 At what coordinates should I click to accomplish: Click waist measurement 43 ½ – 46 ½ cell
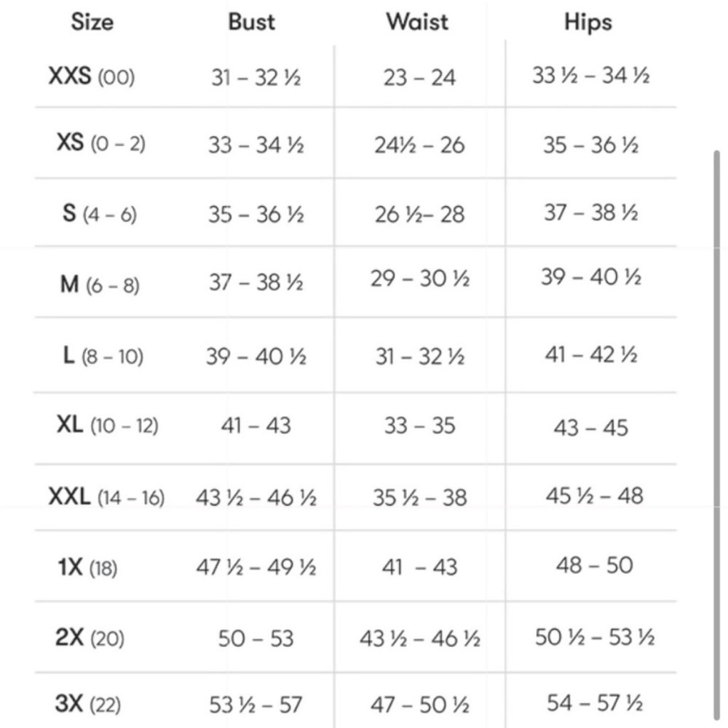pos(420,638)
